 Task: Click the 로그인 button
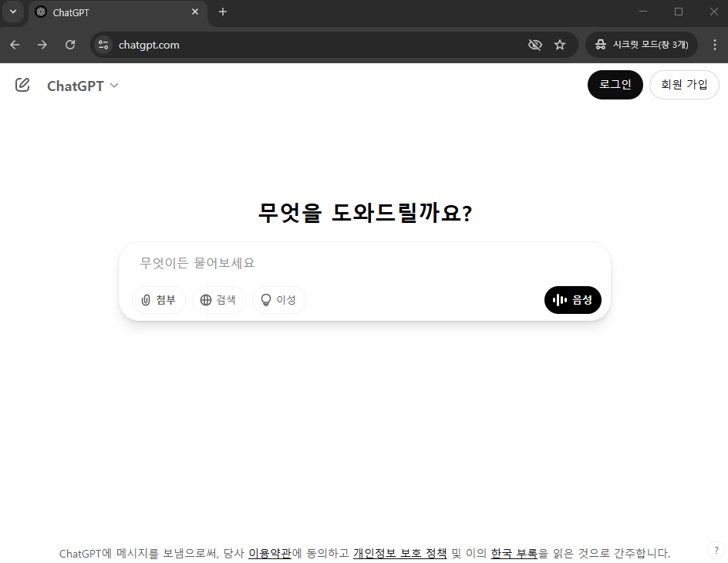615,85
